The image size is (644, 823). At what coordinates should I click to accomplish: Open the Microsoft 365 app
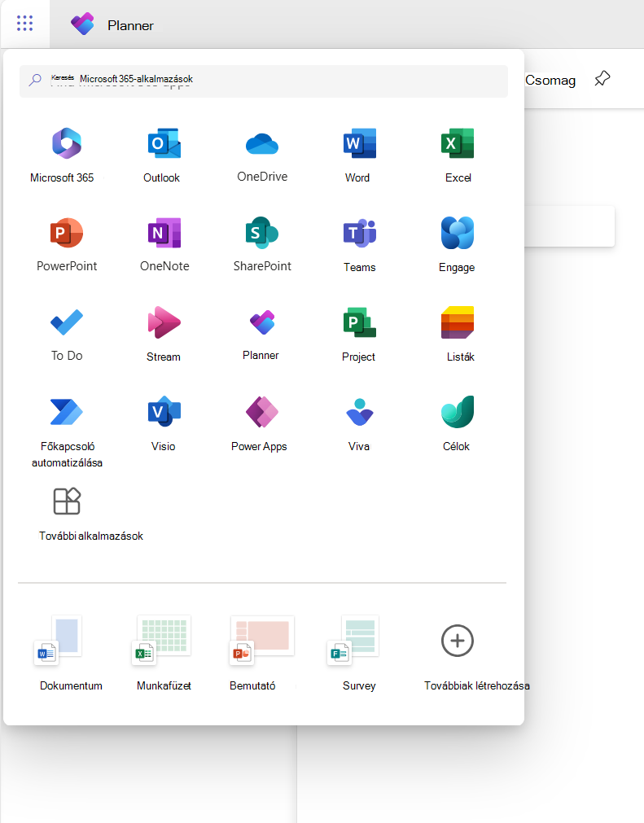(x=67, y=155)
